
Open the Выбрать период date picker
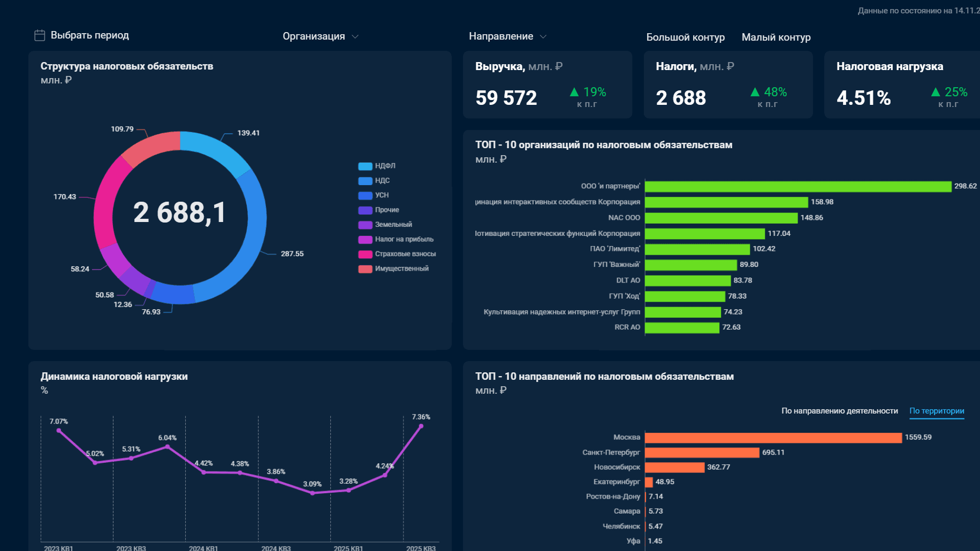(82, 35)
